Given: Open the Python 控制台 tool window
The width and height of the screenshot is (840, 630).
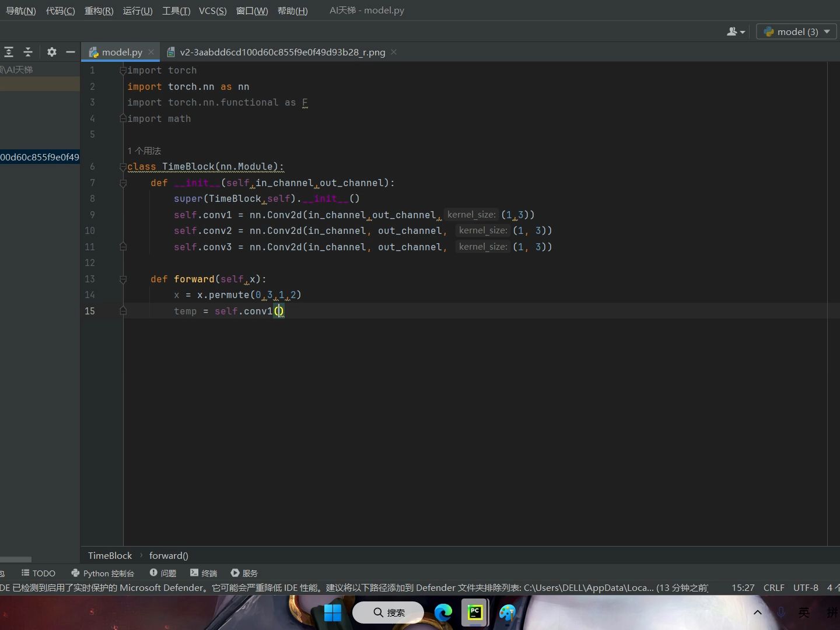Looking at the screenshot, I should [x=103, y=573].
